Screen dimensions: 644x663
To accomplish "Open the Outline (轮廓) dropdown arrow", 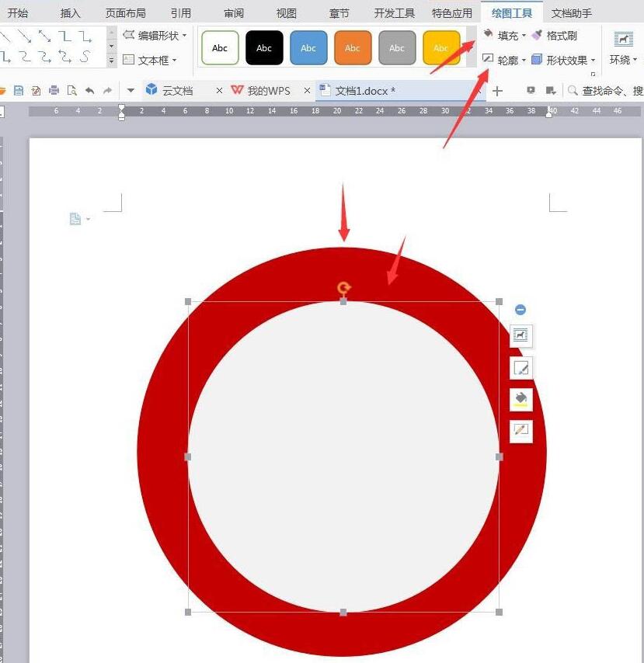I will pos(524,60).
